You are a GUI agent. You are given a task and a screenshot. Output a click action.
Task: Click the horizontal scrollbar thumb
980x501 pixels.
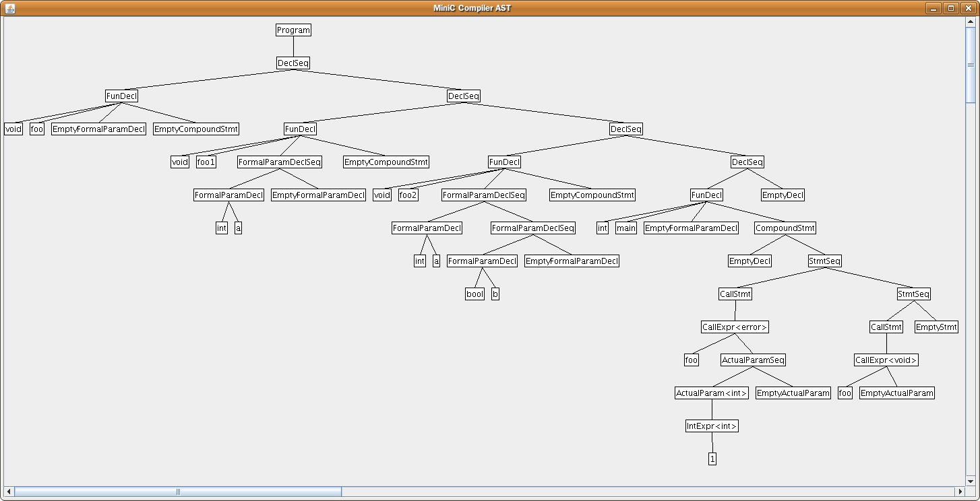point(178,492)
